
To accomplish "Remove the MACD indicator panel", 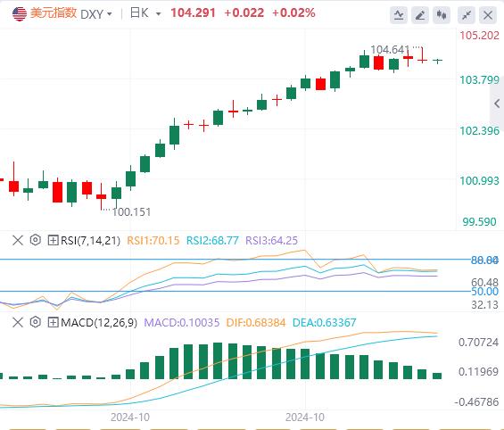I will click(18, 322).
